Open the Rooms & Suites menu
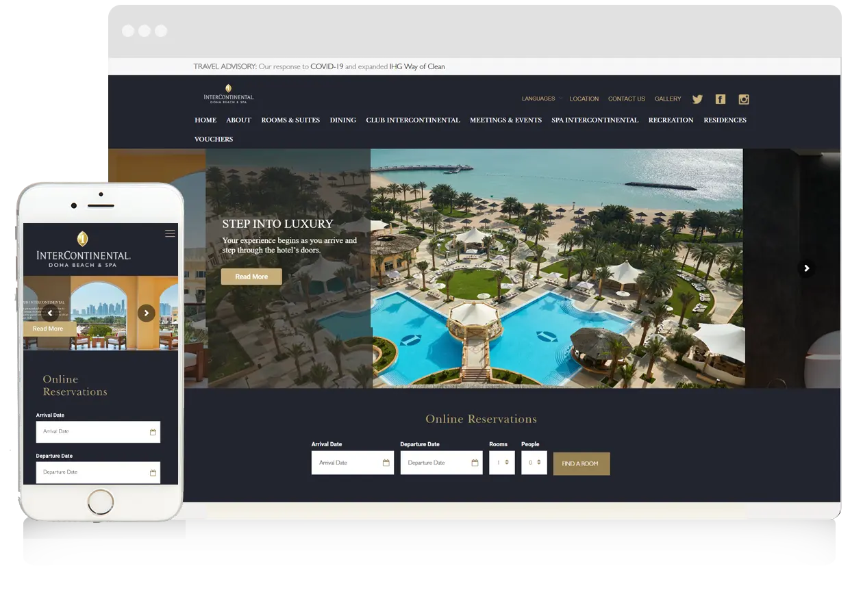The image size is (863, 616). (290, 120)
